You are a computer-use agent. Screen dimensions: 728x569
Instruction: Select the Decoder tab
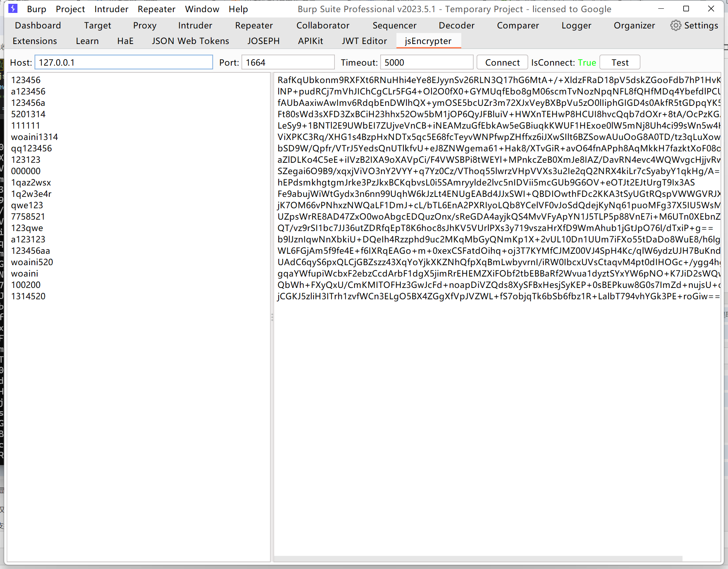click(457, 25)
